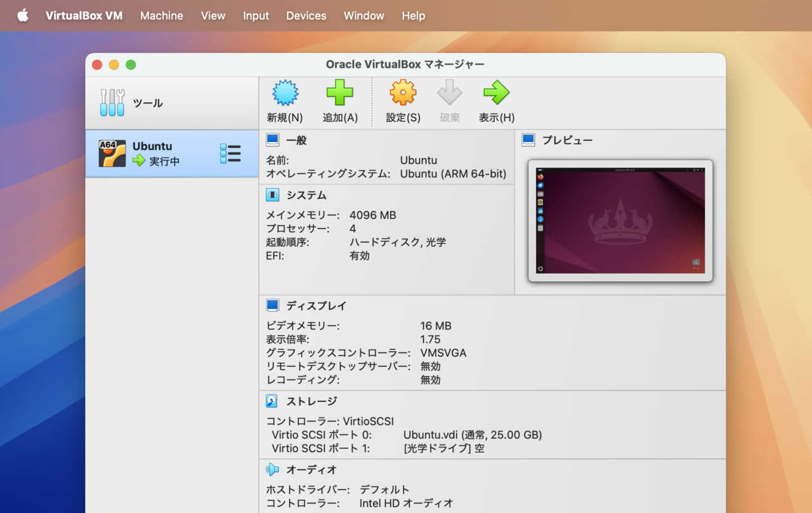The image size is (812, 513).
Task: Open the Input menu
Action: pos(256,15)
